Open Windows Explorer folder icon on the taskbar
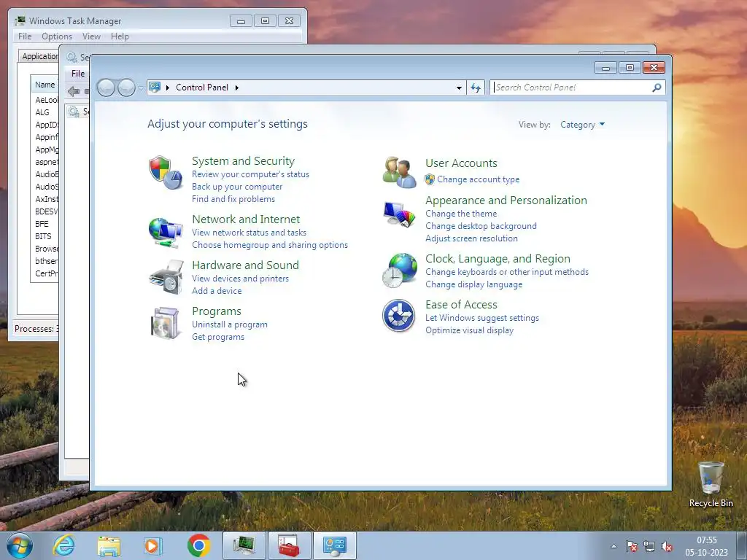This screenshot has height=560, width=747. 109,545
